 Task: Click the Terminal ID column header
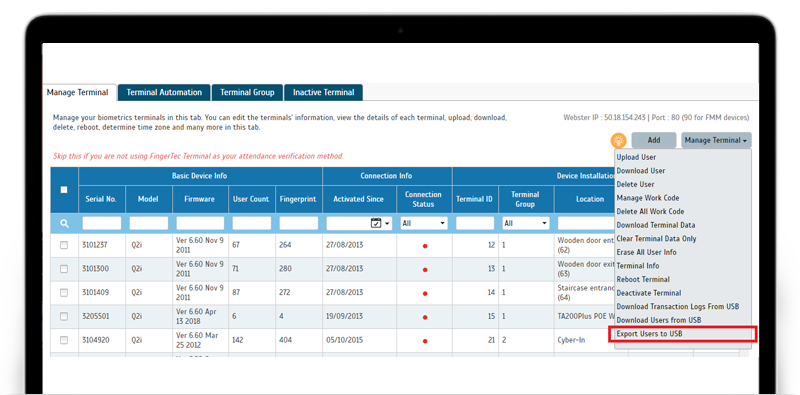475,199
